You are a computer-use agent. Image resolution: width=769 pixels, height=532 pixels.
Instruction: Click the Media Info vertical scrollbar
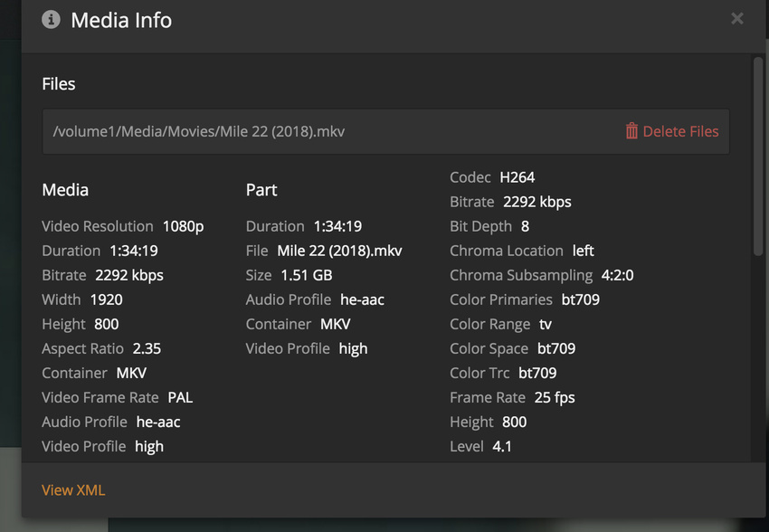click(x=758, y=154)
